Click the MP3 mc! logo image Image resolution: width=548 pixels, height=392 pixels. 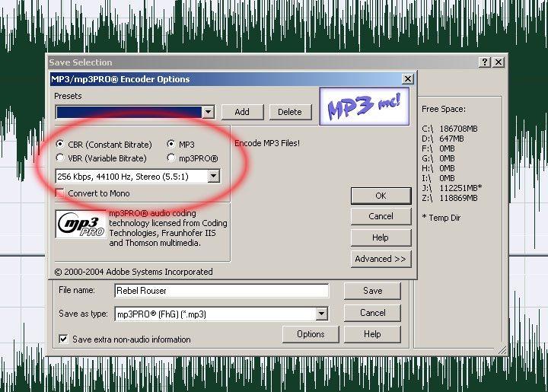(x=364, y=107)
